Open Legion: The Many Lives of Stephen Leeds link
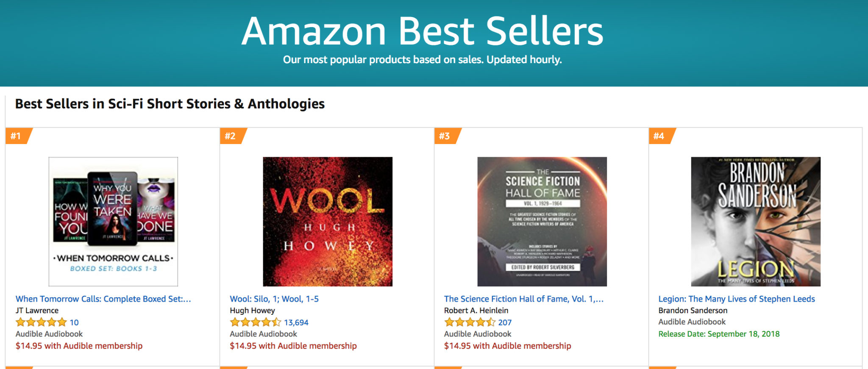 [737, 299]
